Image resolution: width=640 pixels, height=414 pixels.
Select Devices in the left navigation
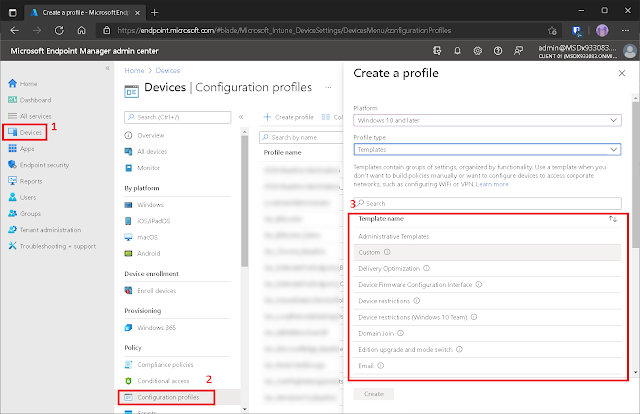pos(25,132)
